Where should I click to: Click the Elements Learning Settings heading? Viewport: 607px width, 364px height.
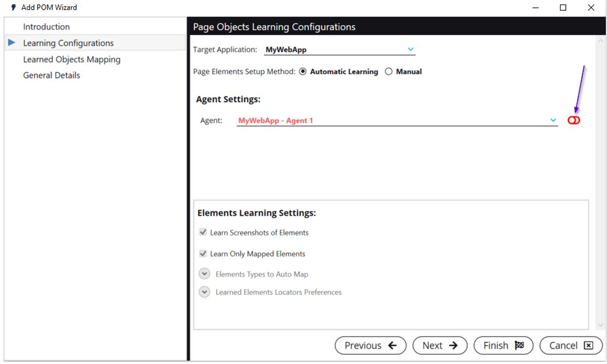257,213
